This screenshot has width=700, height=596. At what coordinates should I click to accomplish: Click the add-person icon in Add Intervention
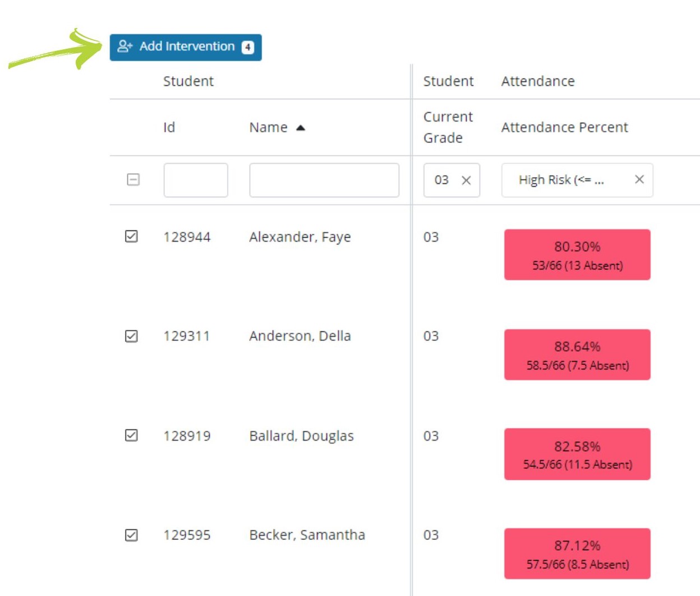(125, 47)
